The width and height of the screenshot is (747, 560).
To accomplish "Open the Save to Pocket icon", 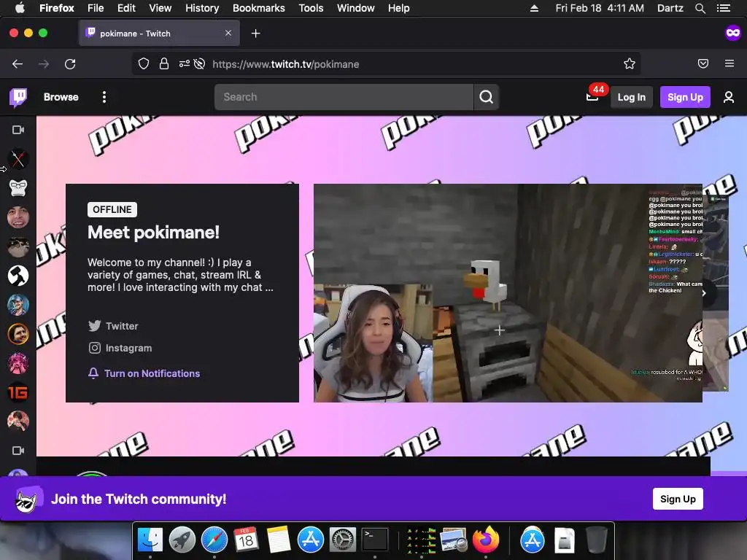I will tap(703, 64).
